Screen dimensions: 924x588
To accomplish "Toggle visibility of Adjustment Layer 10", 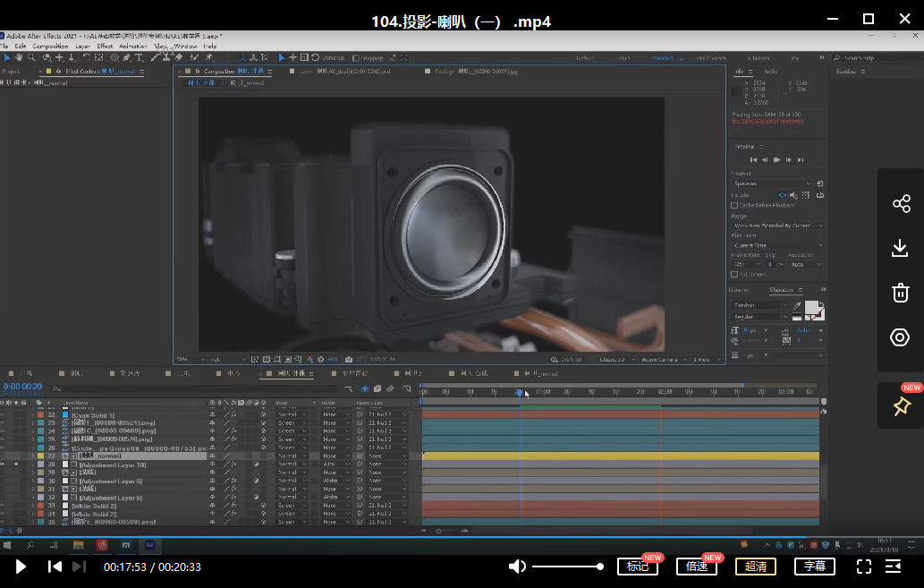I will coord(4,464).
